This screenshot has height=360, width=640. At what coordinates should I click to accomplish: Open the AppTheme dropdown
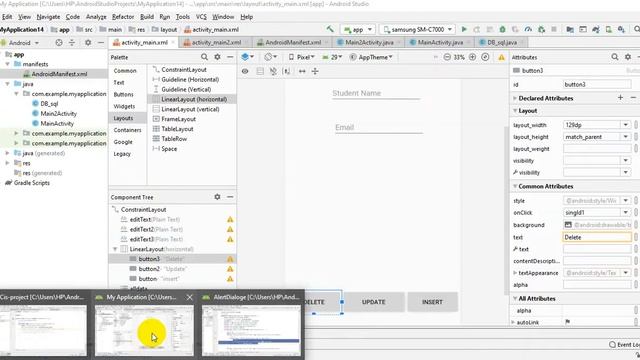click(371, 57)
